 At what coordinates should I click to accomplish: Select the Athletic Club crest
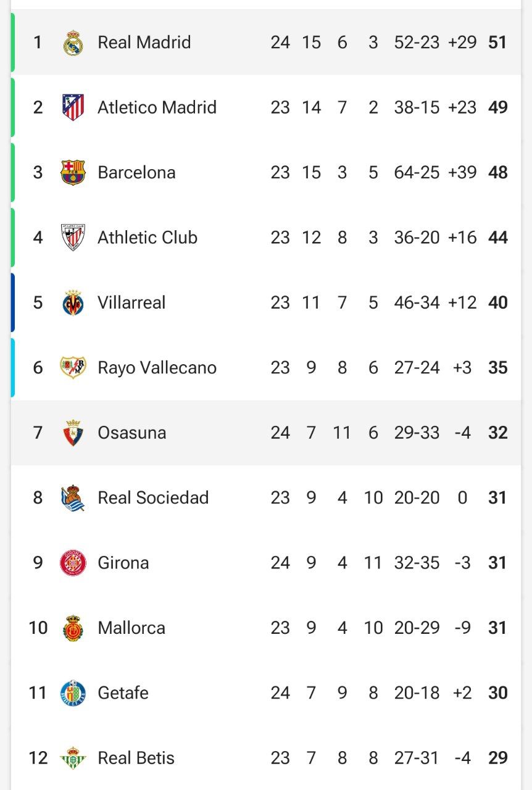73,238
